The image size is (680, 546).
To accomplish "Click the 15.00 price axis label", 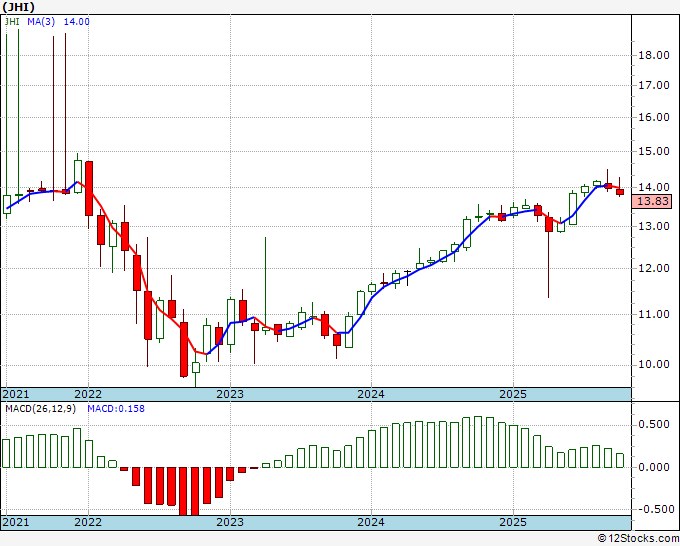I will pos(654,151).
